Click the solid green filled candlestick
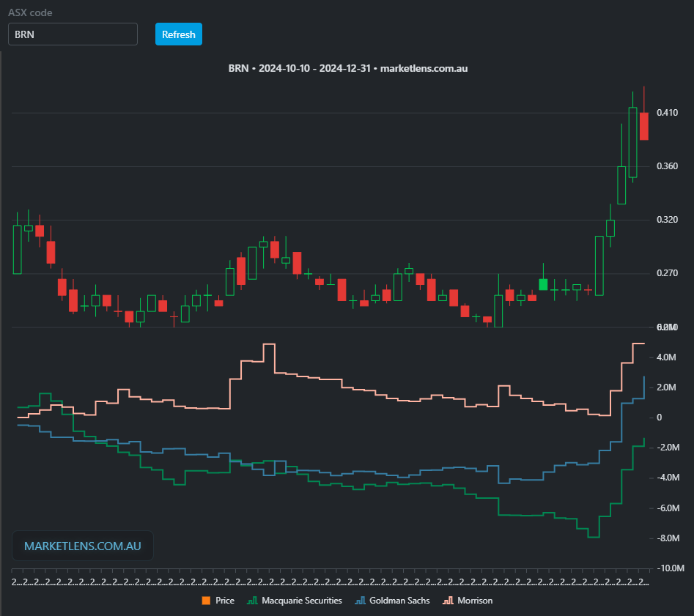Image resolution: width=694 pixels, height=616 pixels. pos(543,284)
